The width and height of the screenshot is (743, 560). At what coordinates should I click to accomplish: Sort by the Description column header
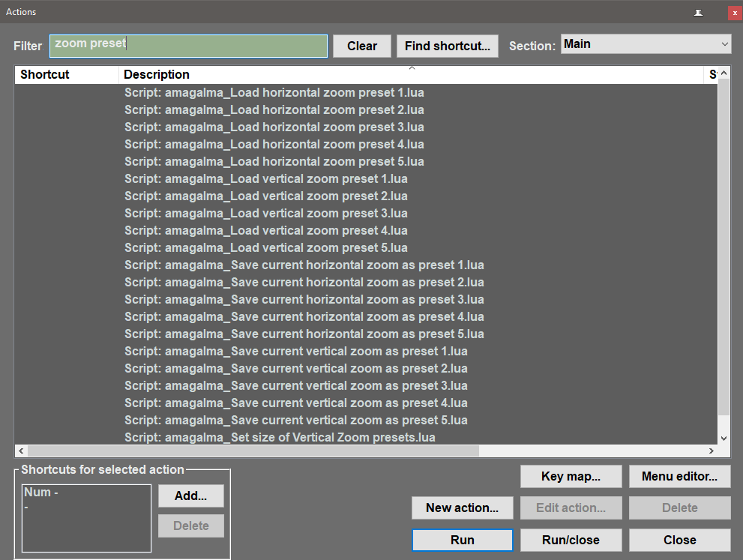pyautogui.click(x=411, y=74)
